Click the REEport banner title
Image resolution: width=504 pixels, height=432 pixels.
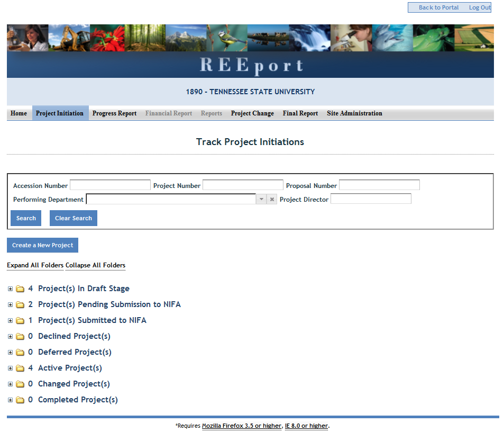coord(251,65)
